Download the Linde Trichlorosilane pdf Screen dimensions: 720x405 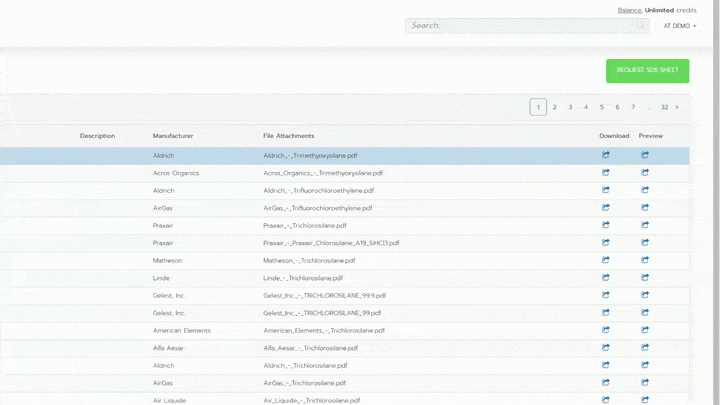coord(606,277)
